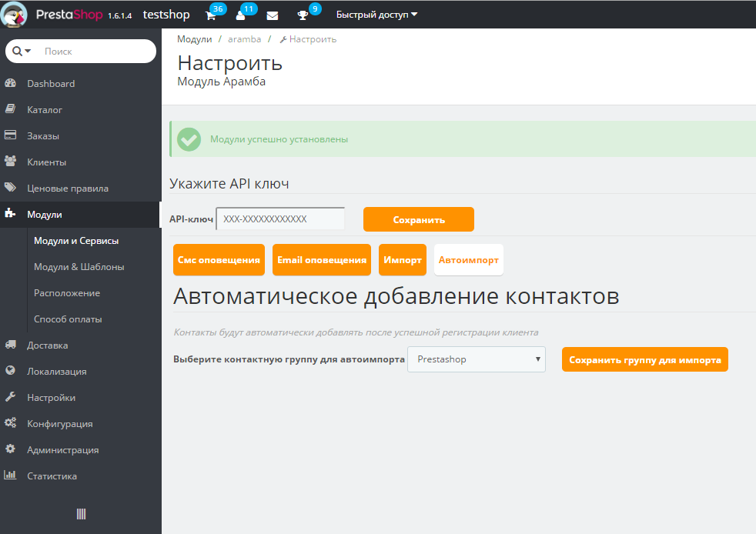Viewport: 756px width, 534px height.
Task: Click the testshop shop name link
Action: [166, 15]
